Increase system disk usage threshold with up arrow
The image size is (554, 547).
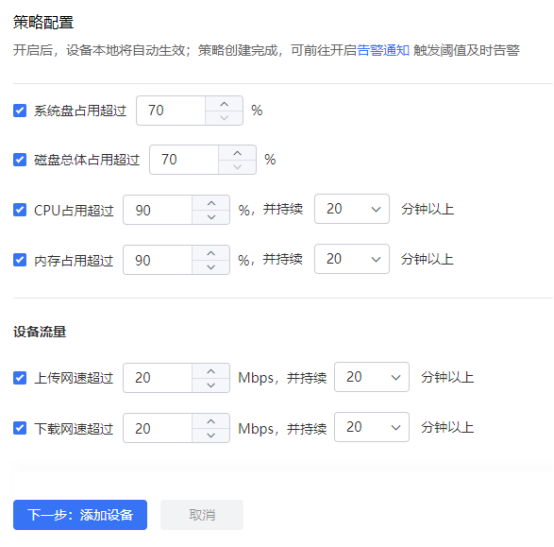(224, 104)
